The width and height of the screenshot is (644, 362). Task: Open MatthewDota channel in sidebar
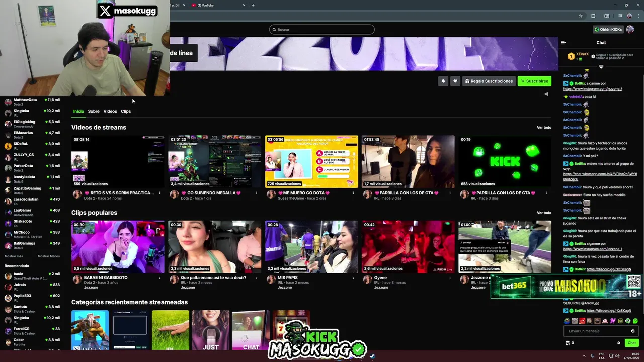[31, 102]
